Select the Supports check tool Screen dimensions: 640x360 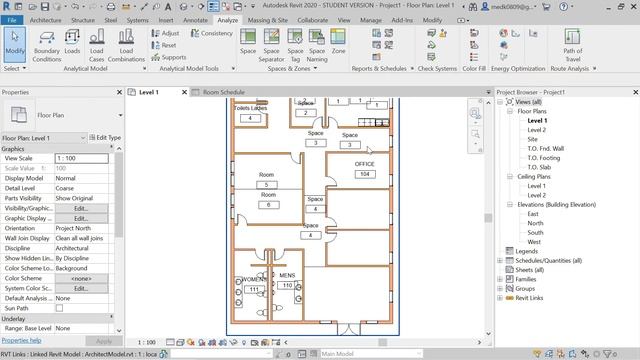169,58
